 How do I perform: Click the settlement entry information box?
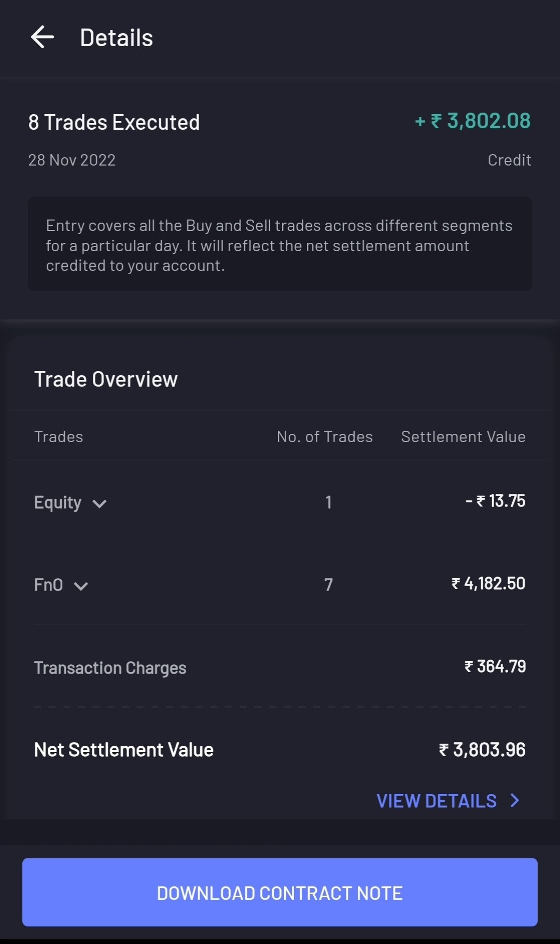279,244
